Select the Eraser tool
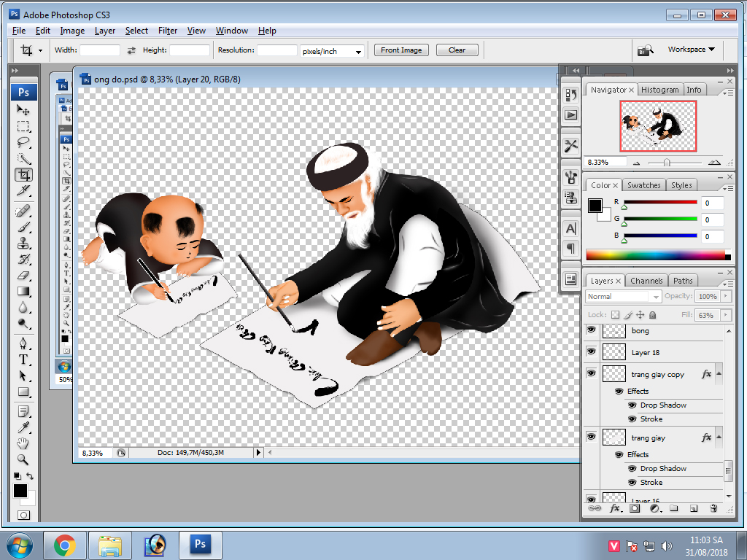Image resolution: width=747 pixels, height=560 pixels. pyautogui.click(x=23, y=276)
